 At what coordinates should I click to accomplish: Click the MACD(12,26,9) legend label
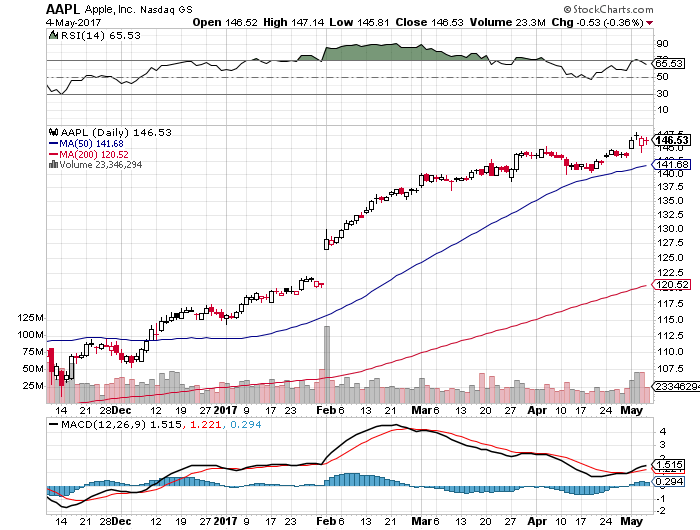click(x=104, y=425)
